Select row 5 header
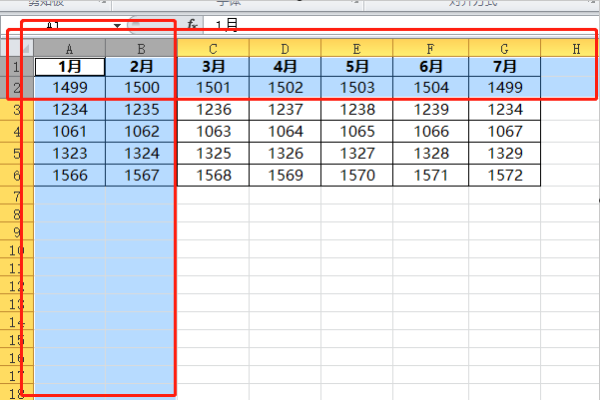This screenshot has height=400, width=600. (17, 153)
